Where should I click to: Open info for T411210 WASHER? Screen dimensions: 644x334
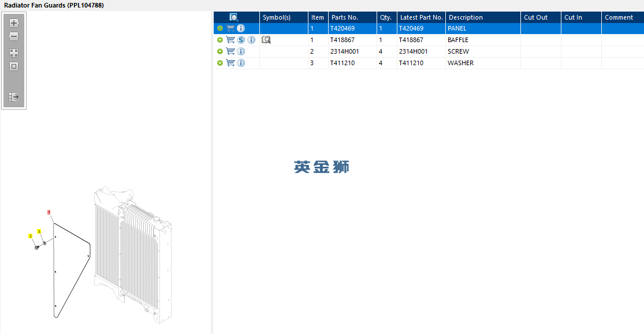coord(241,63)
